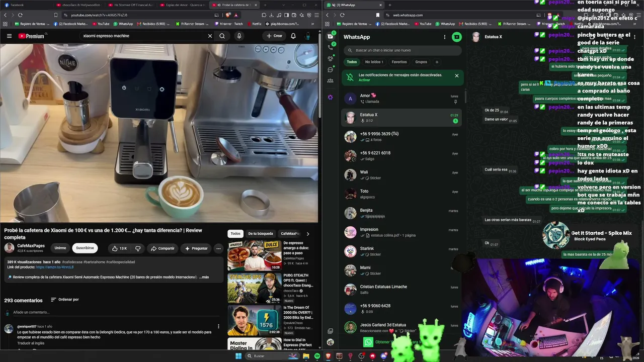Click the Preguntar button
The image size is (644, 362).
click(x=196, y=248)
